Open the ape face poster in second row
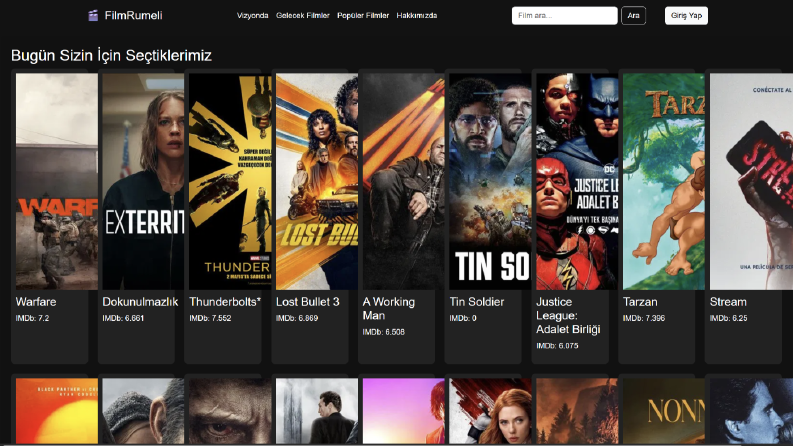 click(143, 411)
